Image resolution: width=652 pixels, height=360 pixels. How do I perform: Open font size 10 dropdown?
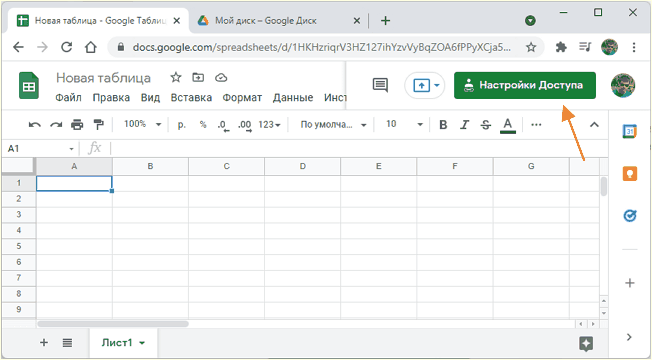(x=404, y=124)
